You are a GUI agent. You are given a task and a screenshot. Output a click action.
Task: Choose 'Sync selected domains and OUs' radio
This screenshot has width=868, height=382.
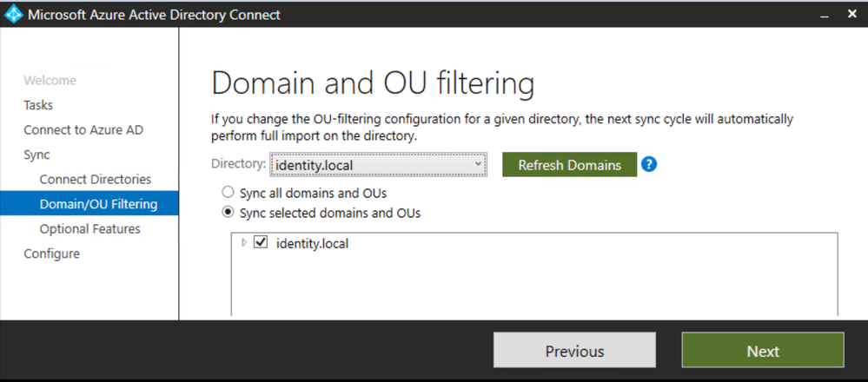click(x=229, y=213)
